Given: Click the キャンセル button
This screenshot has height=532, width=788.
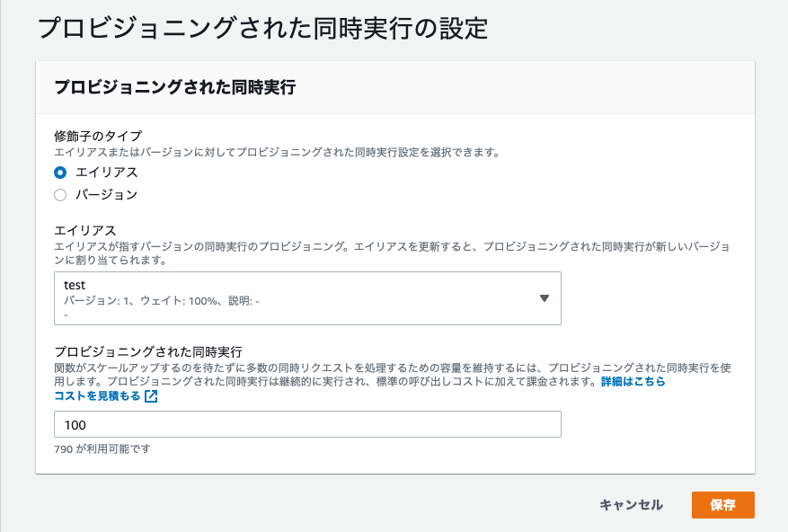Looking at the screenshot, I should 631,505.
